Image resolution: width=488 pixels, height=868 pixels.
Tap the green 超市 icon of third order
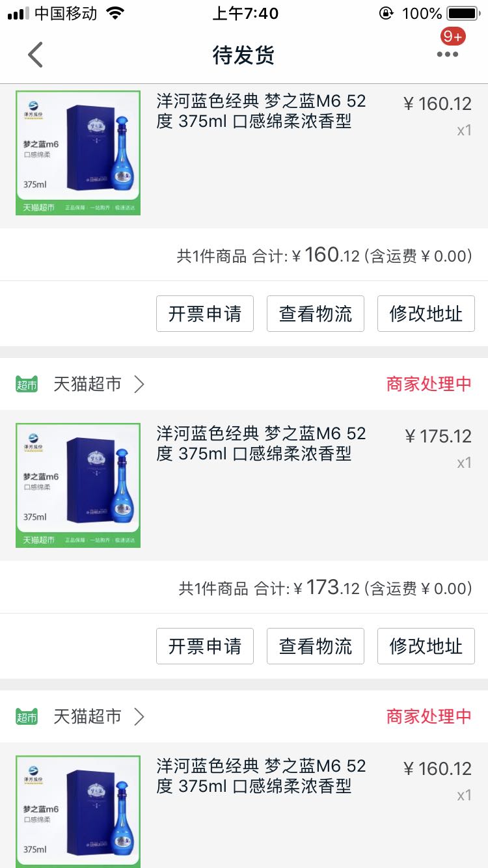click(x=27, y=717)
